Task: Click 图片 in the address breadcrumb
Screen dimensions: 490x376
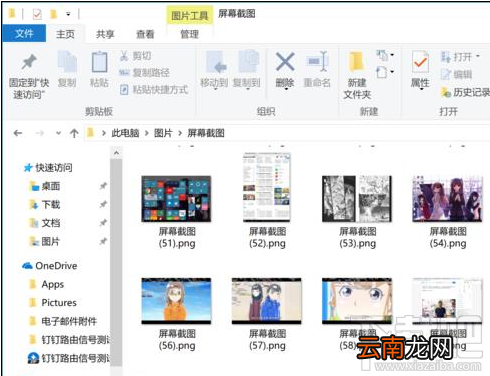Action: click(x=163, y=133)
